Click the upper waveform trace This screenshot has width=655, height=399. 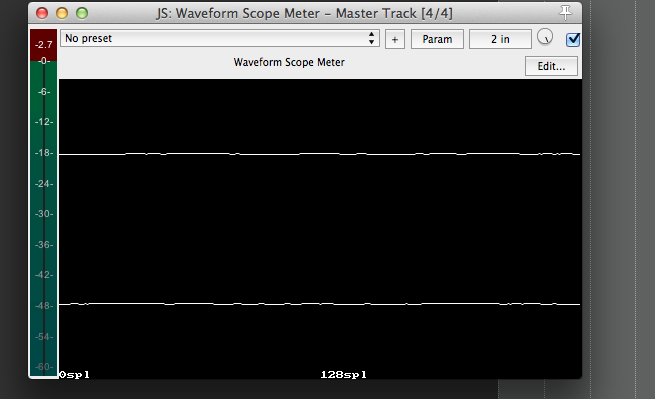point(320,154)
